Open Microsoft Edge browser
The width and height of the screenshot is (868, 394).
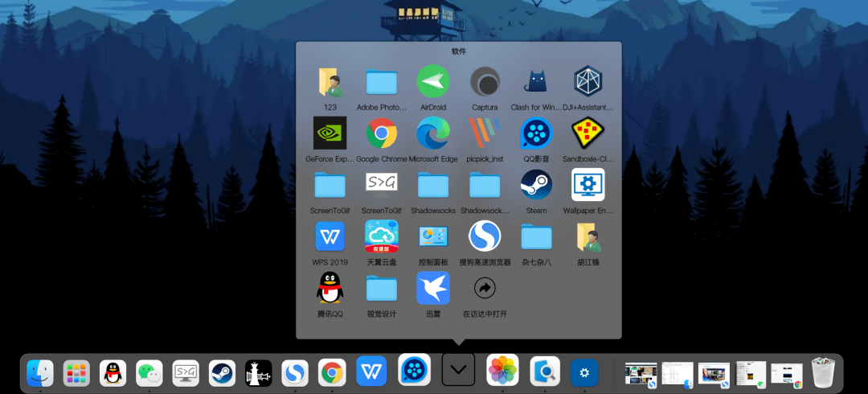pos(433,133)
